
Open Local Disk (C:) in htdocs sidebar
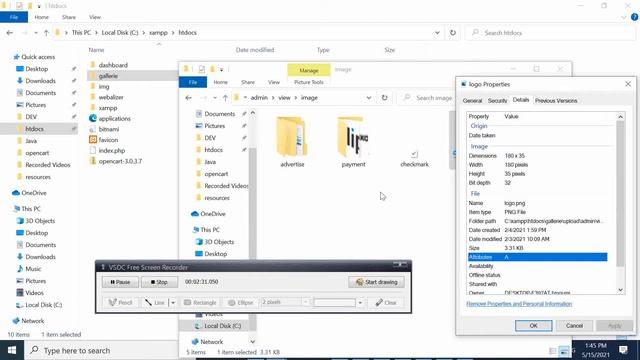[43, 305]
